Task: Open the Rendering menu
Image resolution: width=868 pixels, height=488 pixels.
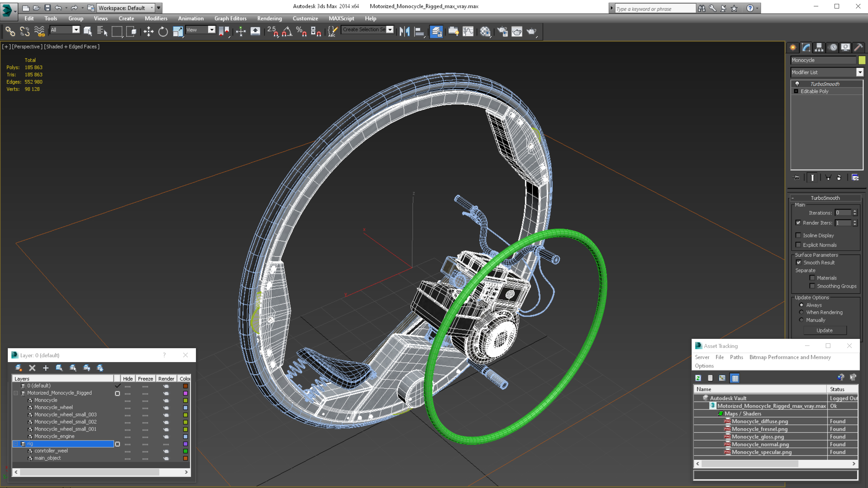Action: click(269, 18)
